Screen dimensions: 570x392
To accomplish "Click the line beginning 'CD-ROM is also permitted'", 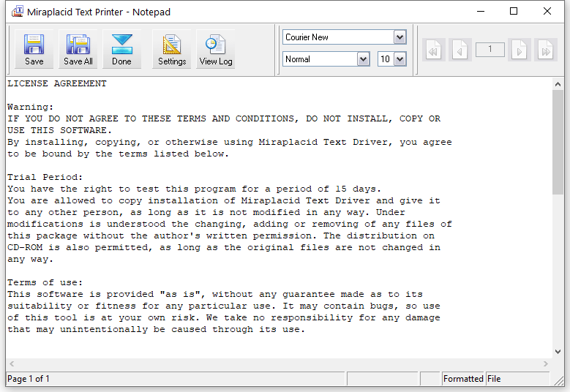I will [x=224, y=247].
